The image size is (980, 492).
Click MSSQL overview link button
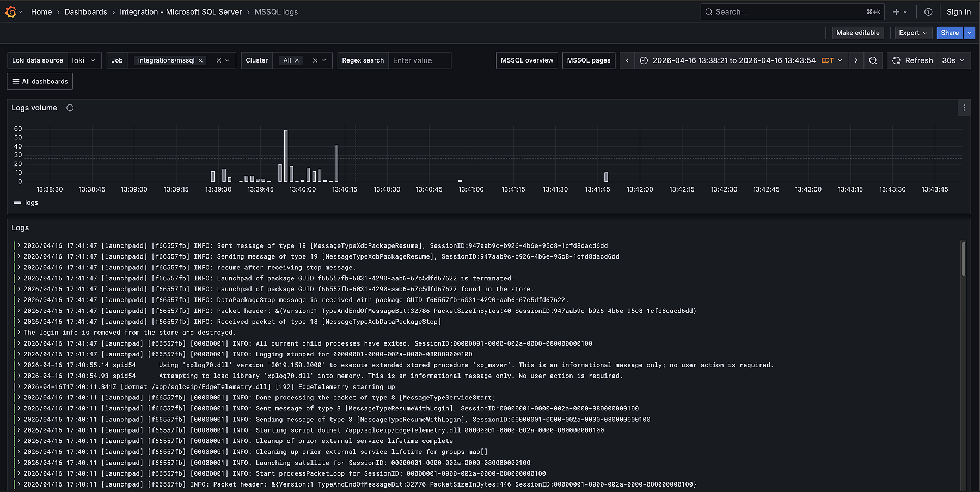(527, 60)
